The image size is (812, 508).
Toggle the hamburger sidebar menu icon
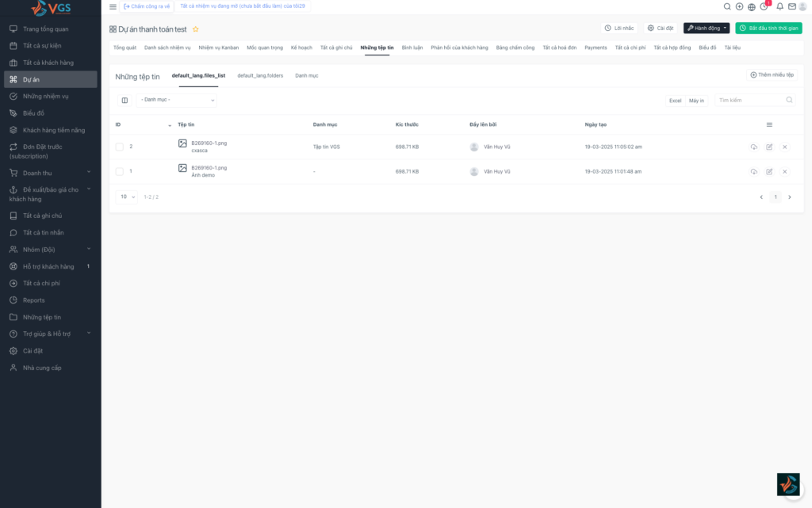click(x=113, y=6)
